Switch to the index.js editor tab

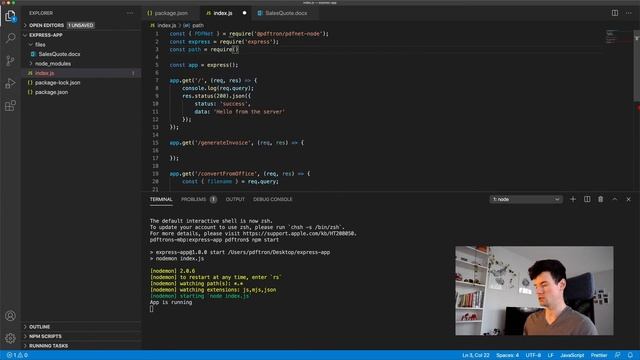coord(226,13)
